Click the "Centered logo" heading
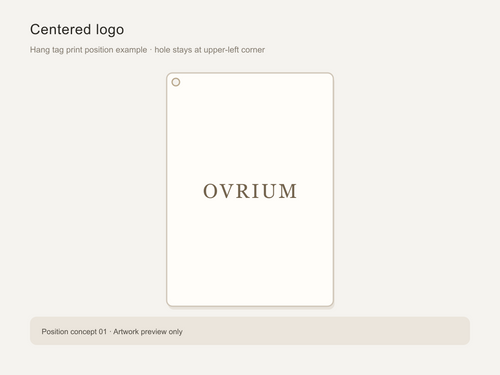Screen dimensions: 500x375 77,30
